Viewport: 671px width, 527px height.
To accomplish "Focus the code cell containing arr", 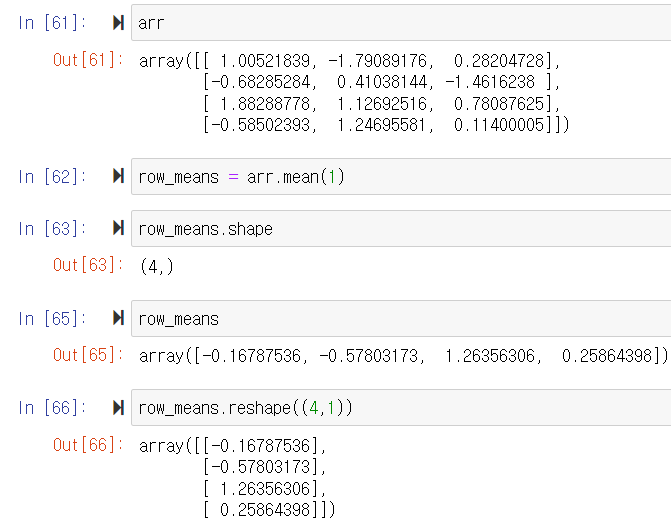I will coord(401,23).
